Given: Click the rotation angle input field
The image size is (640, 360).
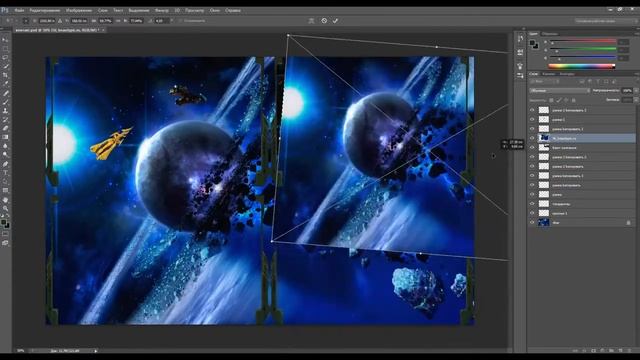Looking at the screenshot, I should [x=161, y=20].
